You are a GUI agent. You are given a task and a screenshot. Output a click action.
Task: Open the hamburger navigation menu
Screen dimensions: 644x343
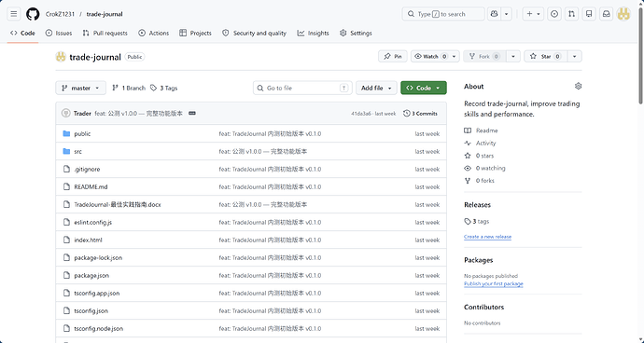pyautogui.click(x=14, y=14)
